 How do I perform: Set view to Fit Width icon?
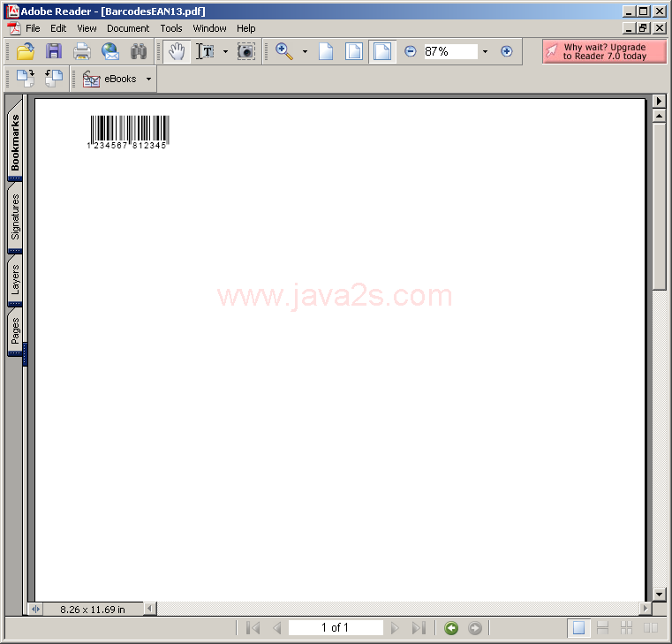click(382, 51)
